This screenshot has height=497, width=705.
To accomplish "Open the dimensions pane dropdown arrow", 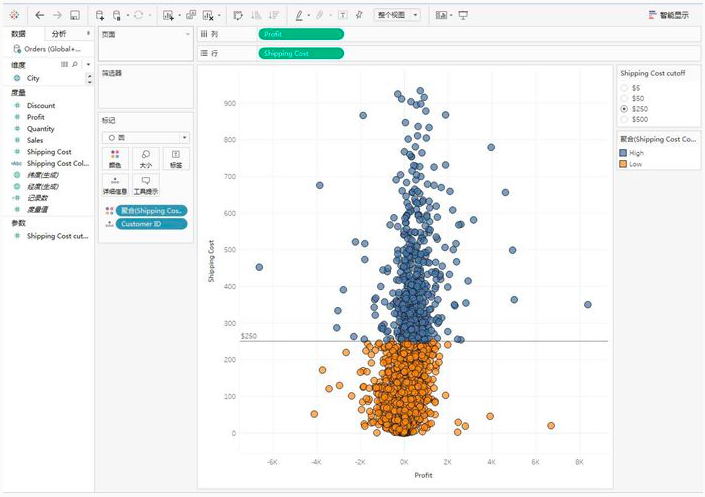I will (x=88, y=64).
